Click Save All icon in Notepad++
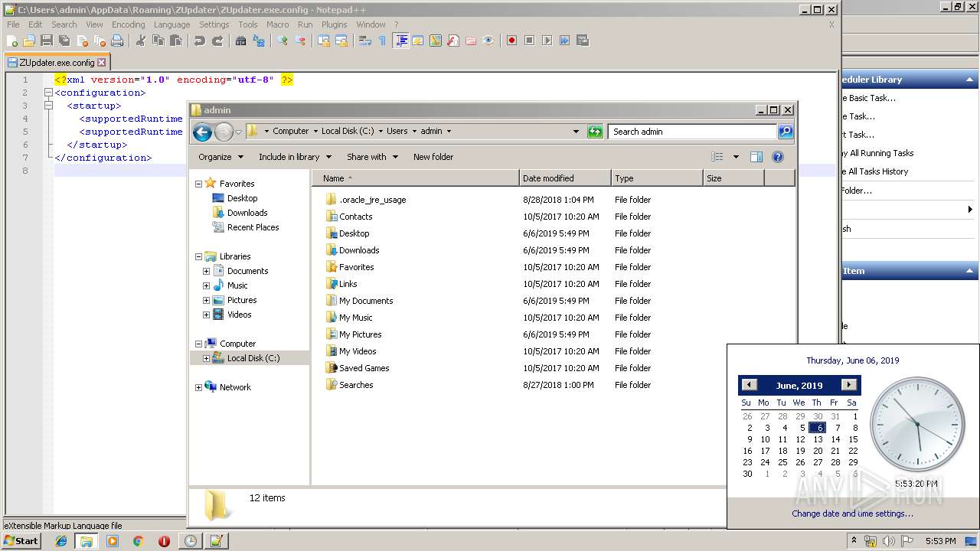980x551 pixels. [x=64, y=41]
